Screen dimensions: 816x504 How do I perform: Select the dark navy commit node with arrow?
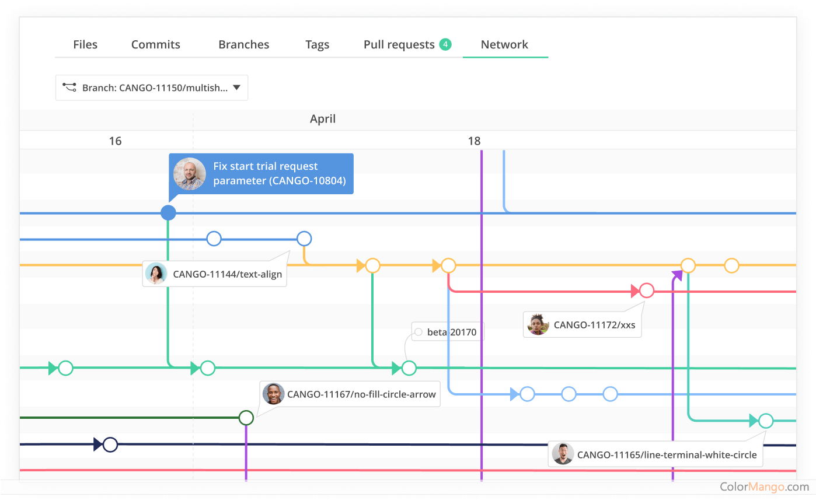110,444
